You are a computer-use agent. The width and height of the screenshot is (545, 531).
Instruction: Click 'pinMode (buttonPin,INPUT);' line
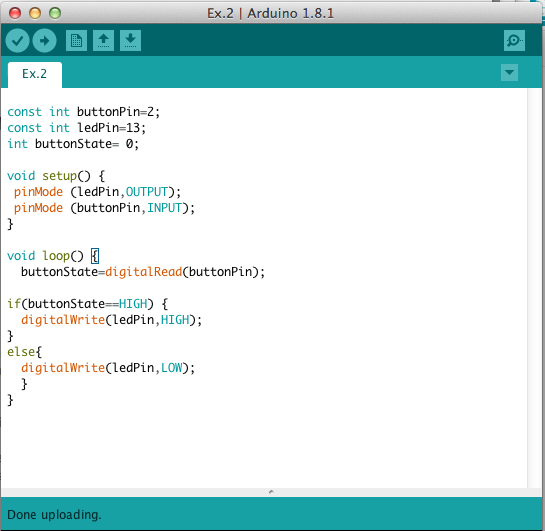[x=104, y=208]
